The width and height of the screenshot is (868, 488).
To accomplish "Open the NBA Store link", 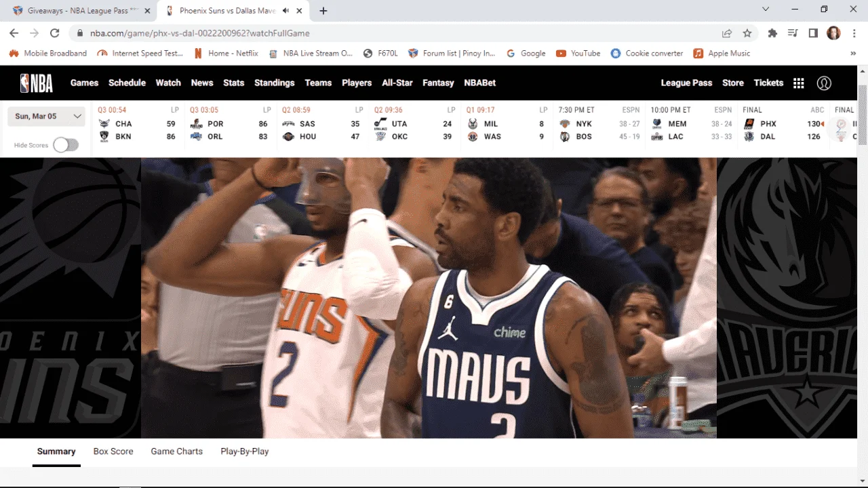I will (733, 83).
